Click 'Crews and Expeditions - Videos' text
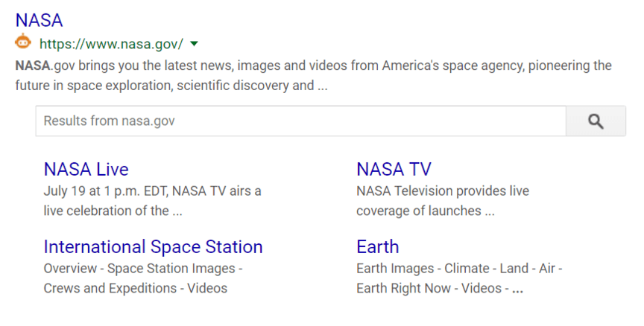The height and width of the screenshot is (326, 644). click(x=136, y=288)
